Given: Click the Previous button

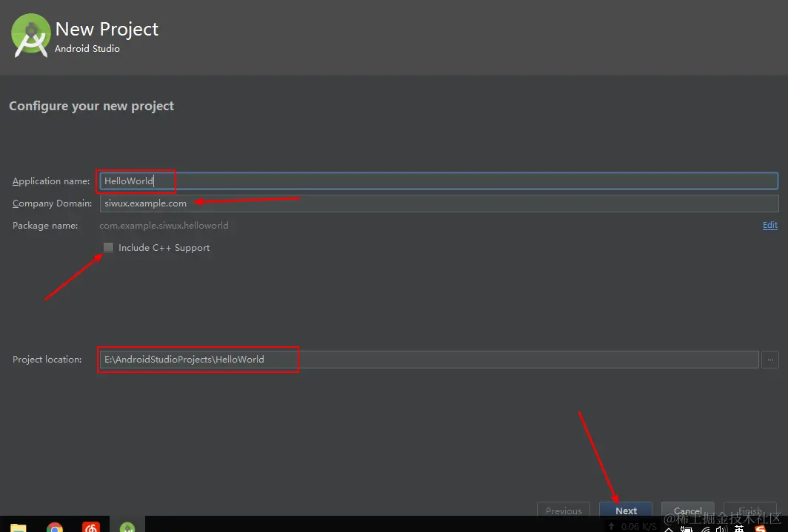Looking at the screenshot, I should (x=564, y=510).
